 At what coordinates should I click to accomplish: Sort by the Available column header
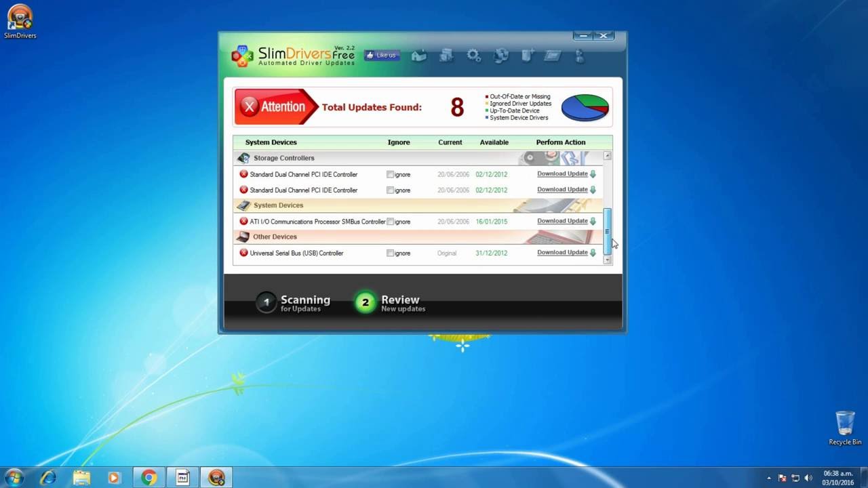(494, 142)
